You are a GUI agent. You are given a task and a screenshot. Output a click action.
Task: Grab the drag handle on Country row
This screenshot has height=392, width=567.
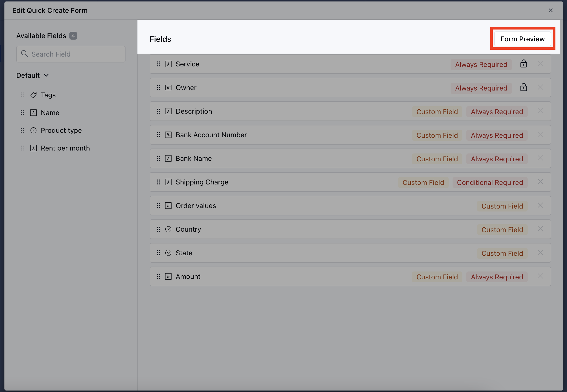tap(158, 229)
